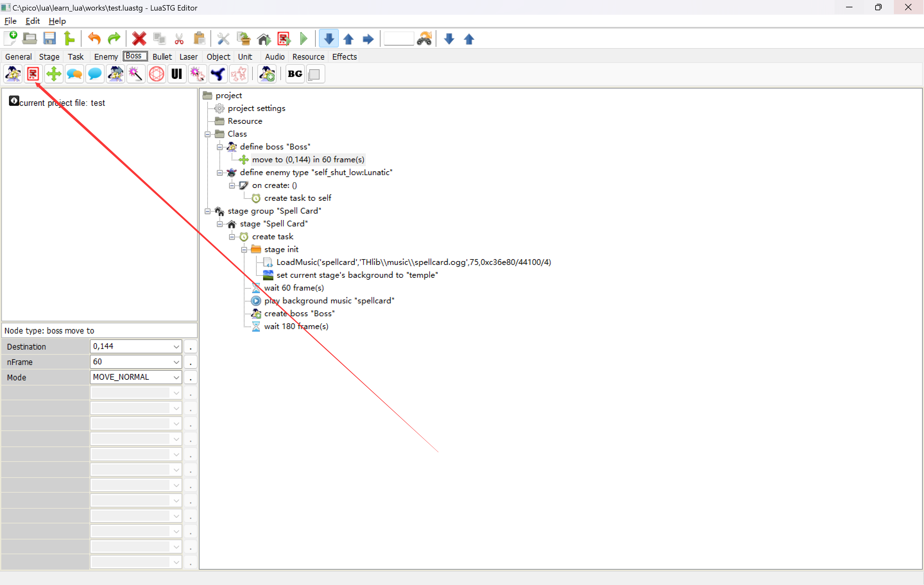Collapse the stage init folder node
The image size is (924, 585).
244,250
